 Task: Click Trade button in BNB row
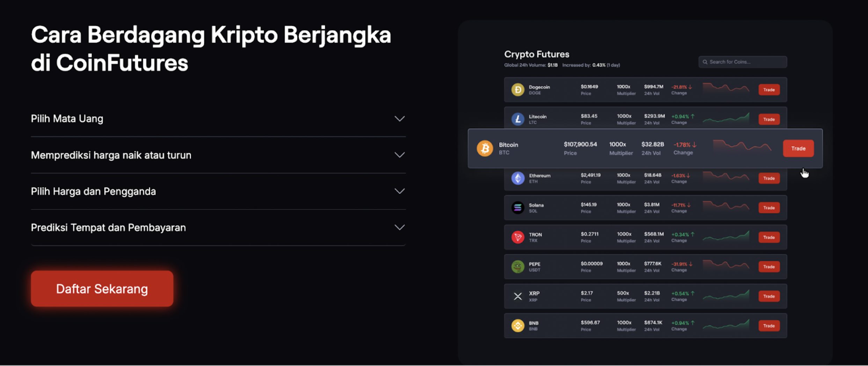point(769,326)
